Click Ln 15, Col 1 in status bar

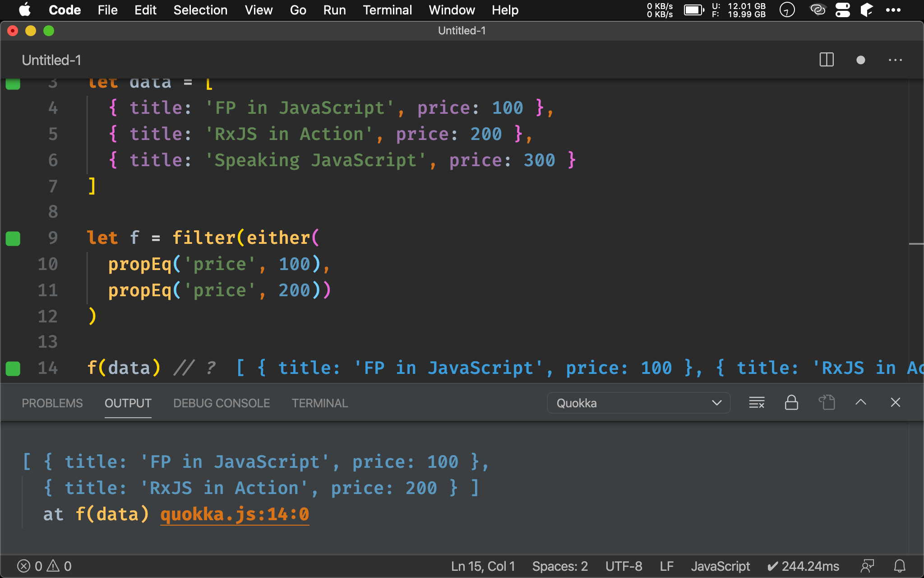[x=483, y=566]
